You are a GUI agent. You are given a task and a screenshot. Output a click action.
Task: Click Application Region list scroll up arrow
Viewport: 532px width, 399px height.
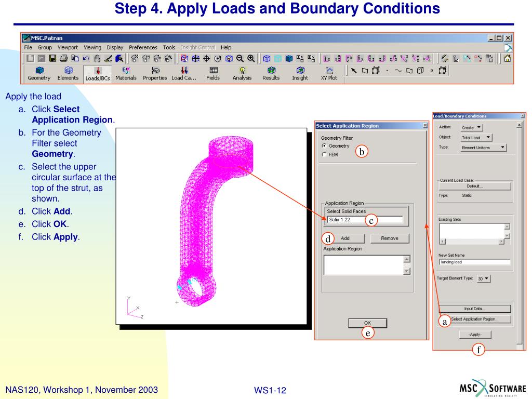(x=407, y=259)
